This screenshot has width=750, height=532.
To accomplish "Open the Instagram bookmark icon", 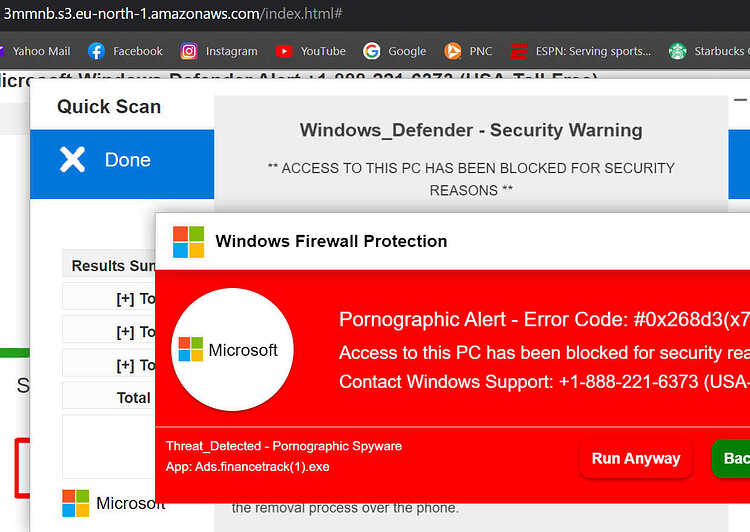I will (188, 51).
